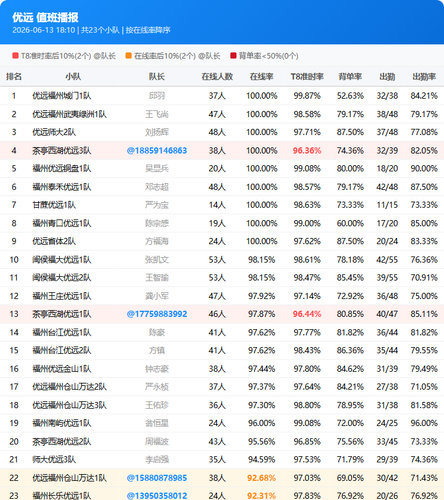
Task: Click the orange 92.31% online rate
Action: pyautogui.click(x=262, y=496)
